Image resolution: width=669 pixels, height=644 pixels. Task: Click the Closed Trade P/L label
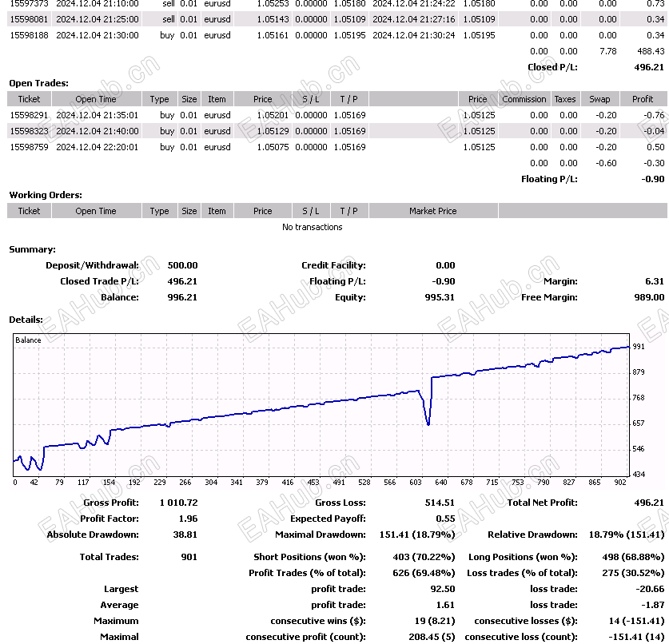pos(99,281)
